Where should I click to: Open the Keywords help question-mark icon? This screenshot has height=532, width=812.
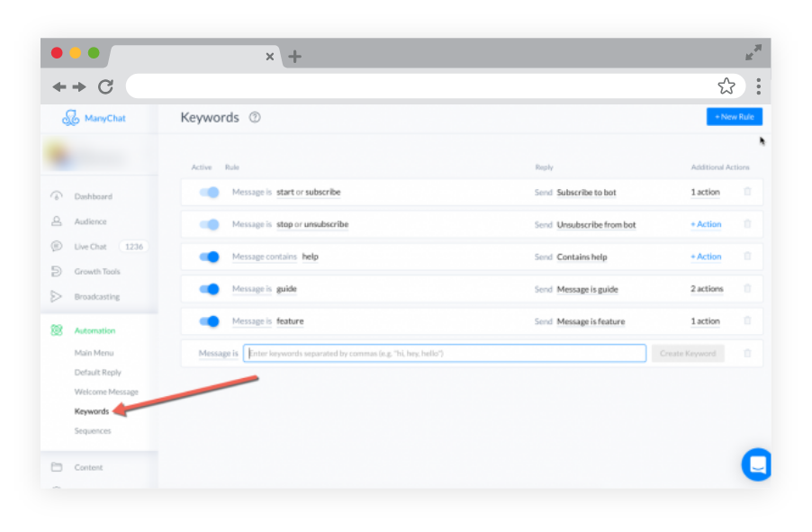click(x=254, y=118)
